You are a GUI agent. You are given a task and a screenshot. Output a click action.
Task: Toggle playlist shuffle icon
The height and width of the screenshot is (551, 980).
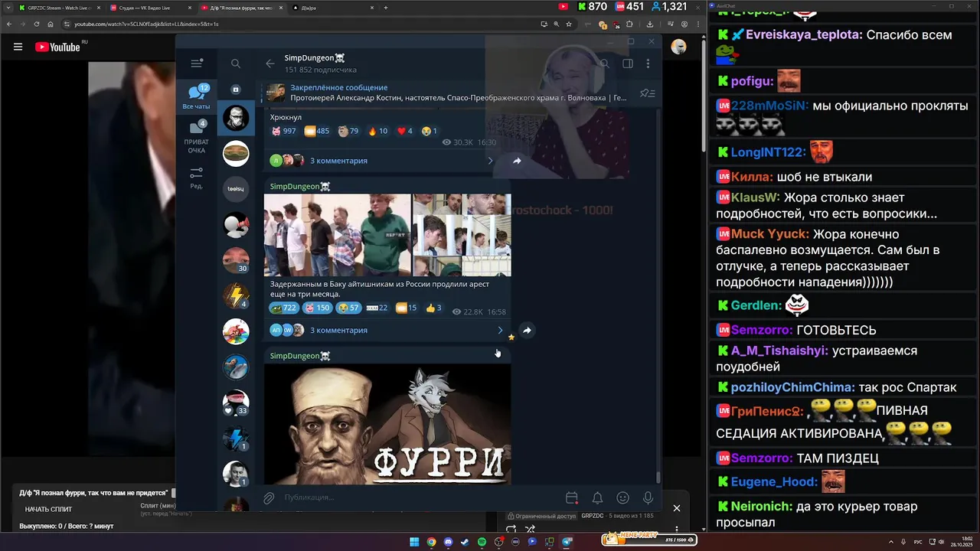tap(530, 529)
